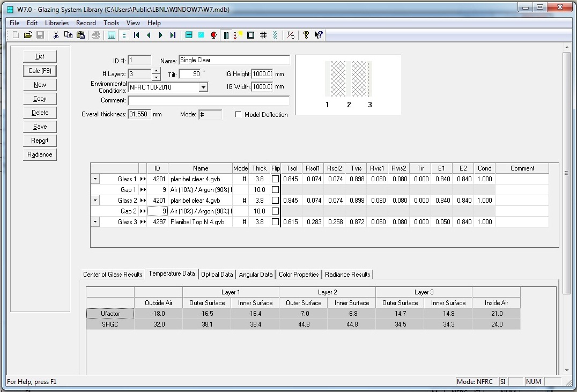Tick Flip checkbox for Gap 2

275,211
